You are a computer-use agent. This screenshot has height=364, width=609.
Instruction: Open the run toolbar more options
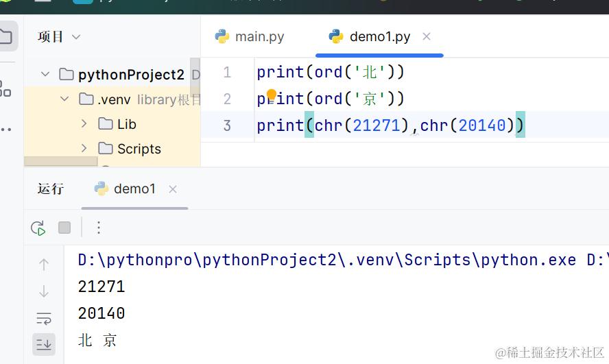99,228
